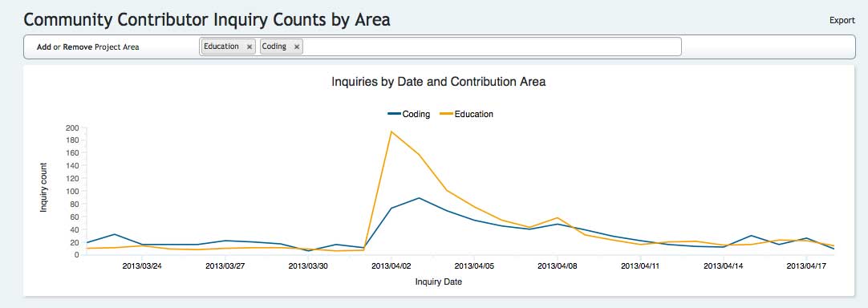This screenshot has width=868, height=308.
Task: Click the Inquiry Date axis title
Action: coord(439,282)
